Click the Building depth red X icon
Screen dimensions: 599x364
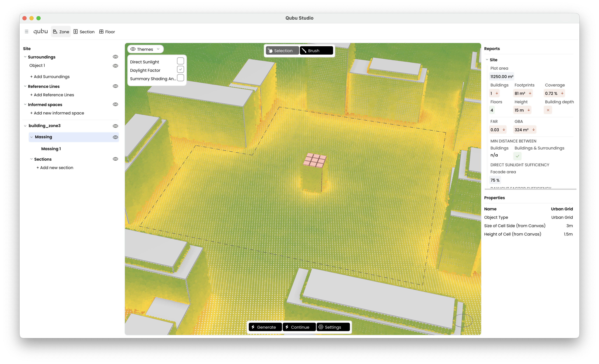pos(548,110)
